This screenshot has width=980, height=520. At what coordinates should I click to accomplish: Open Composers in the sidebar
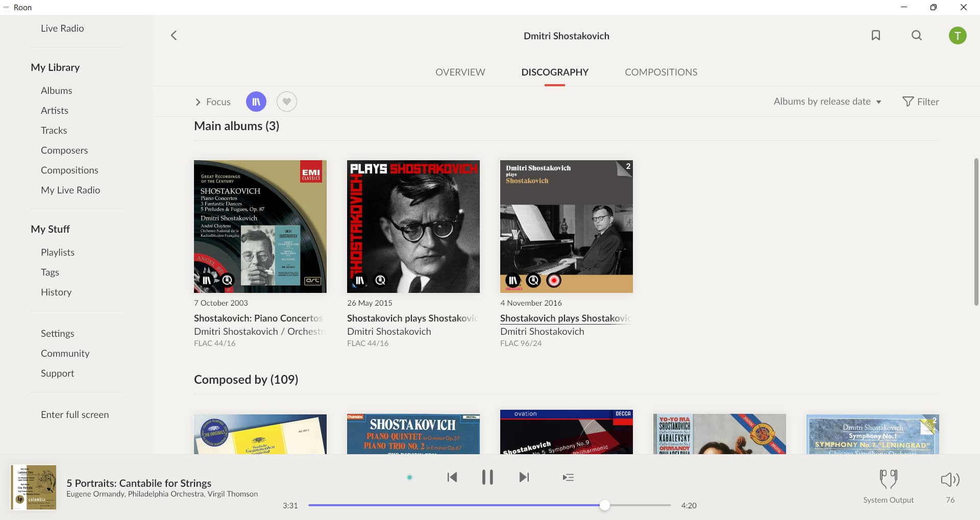coord(64,150)
